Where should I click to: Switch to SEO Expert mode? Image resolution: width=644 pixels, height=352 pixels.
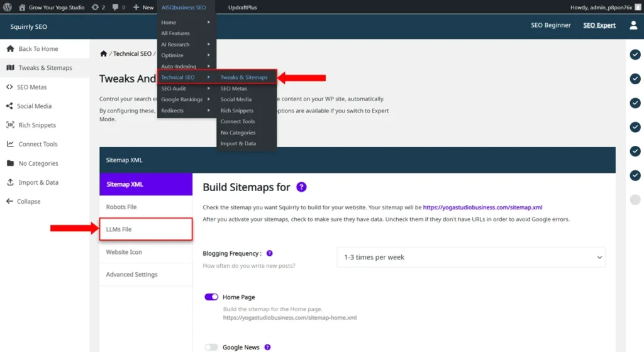[x=599, y=25]
